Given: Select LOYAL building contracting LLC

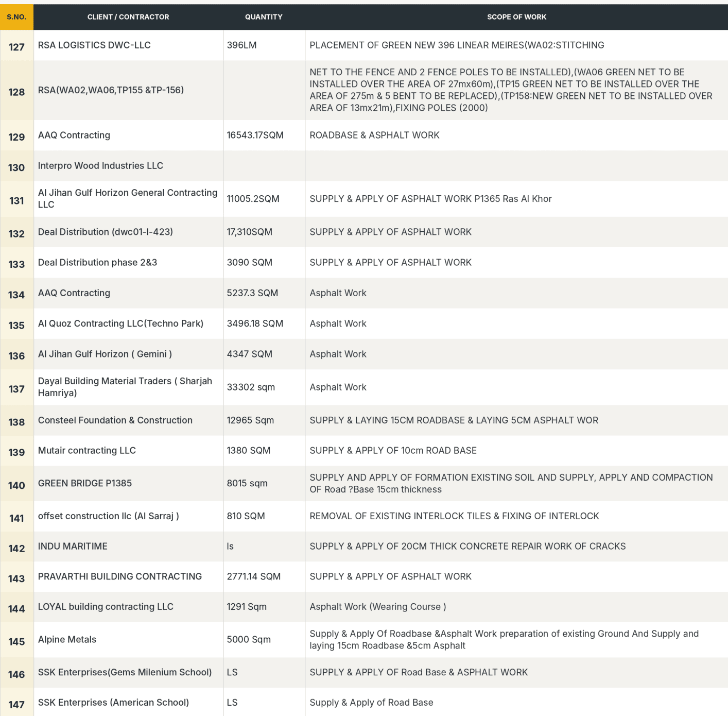Looking at the screenshot, I should coord(106,607).
